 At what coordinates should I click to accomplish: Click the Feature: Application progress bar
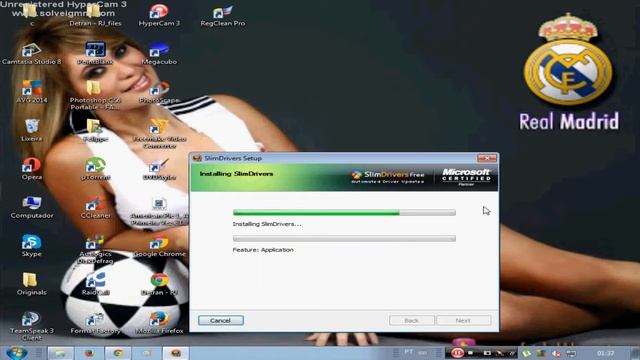click(344, 238)
